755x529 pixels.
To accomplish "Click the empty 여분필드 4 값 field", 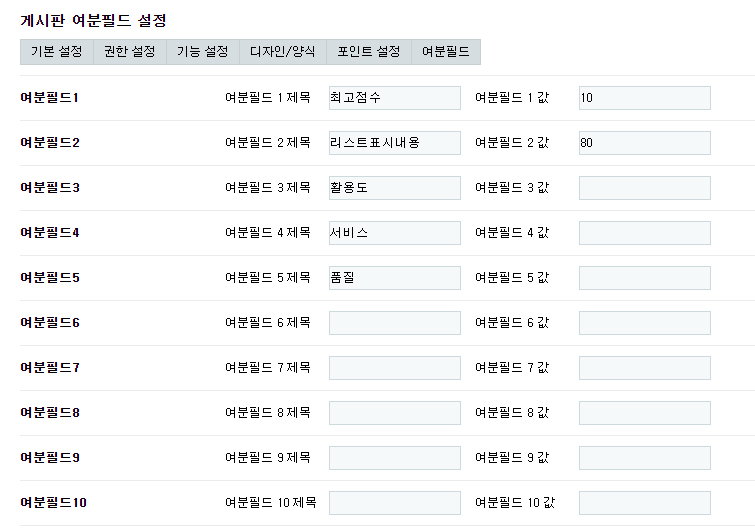I will point(644,233).
